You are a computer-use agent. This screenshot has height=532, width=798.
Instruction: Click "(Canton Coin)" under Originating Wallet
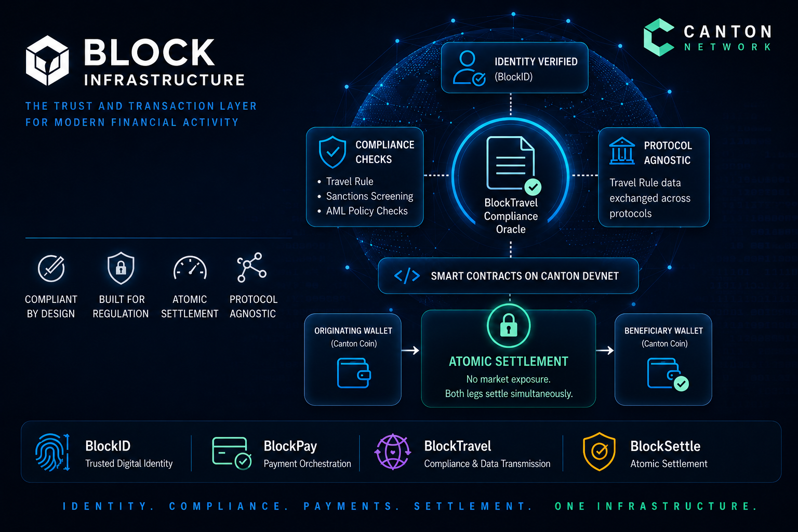354,344
